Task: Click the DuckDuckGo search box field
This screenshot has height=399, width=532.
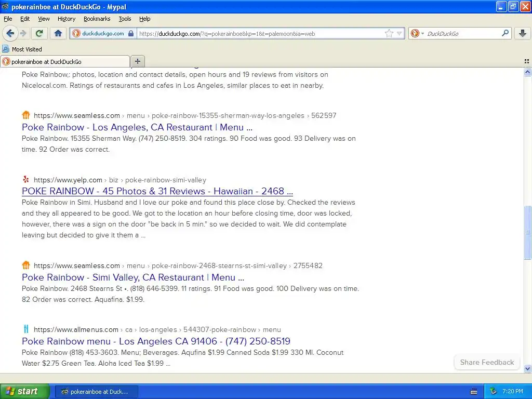Action: 463,34
